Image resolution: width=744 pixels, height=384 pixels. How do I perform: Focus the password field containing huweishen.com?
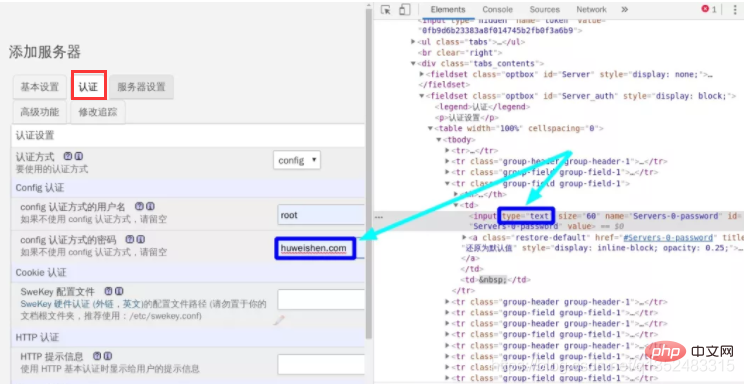click(319, 248)
